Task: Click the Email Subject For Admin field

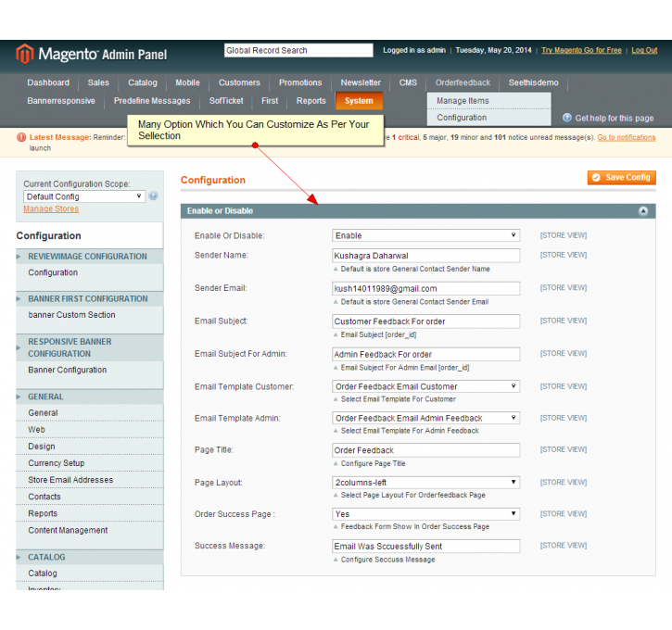Action: coord(426,354)
